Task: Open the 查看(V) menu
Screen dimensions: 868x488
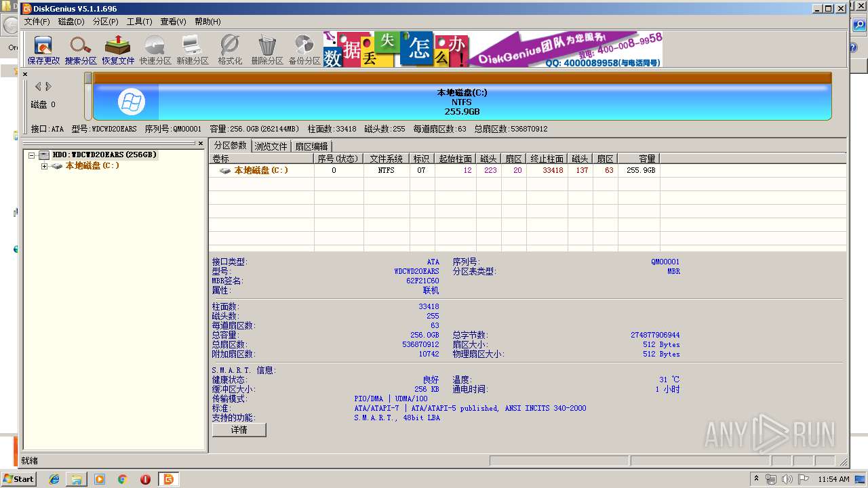Action: click(x=173, y=22)
